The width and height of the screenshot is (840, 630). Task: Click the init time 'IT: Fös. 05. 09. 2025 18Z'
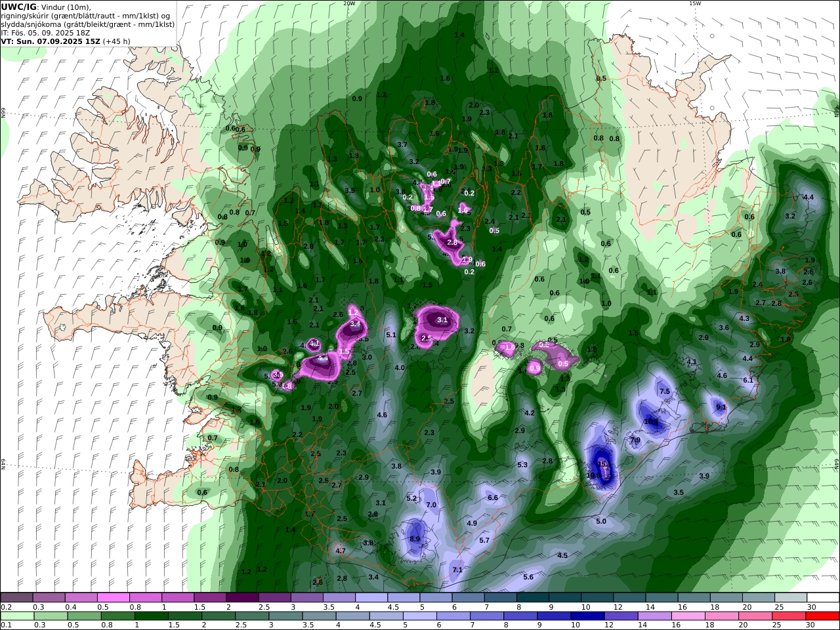(x=45, y=33)
